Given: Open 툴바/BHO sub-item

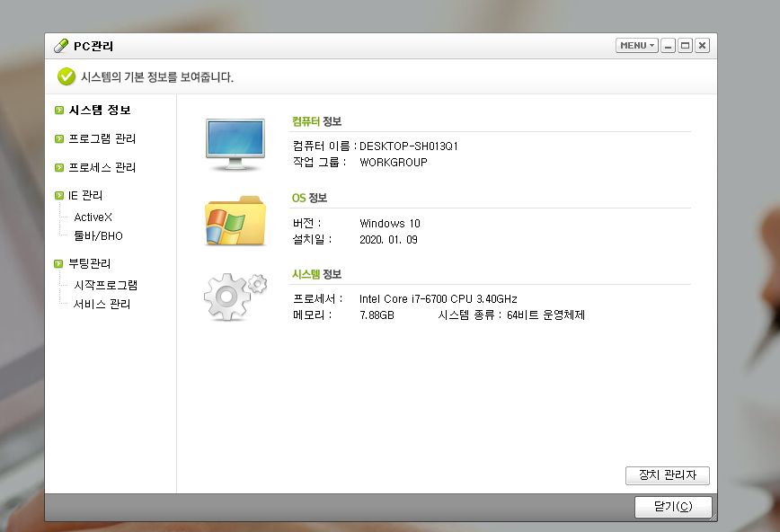Looking at the screenshot, I should [98, 235].
